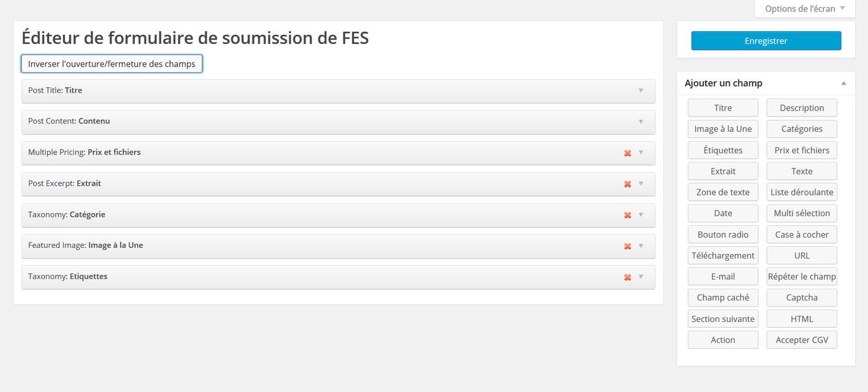Open the Options de l'écran tab
Image resolution: width=868 pixels, height=392 pixels.
(804, 9)
